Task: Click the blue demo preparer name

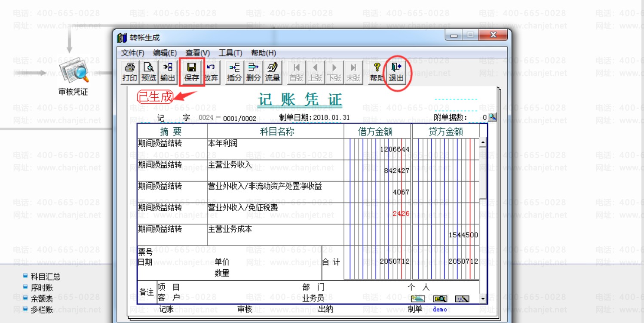Action: (x=440, y=309)
